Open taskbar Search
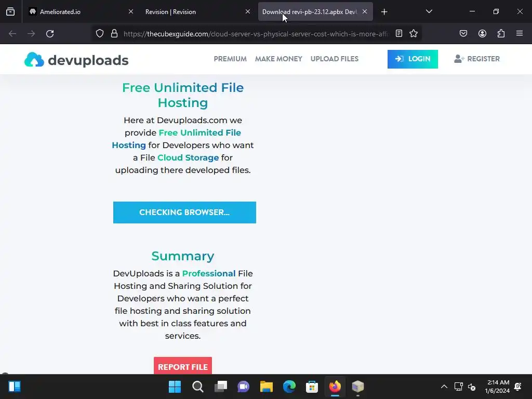The height and width of the screenshot is (399, 532). pyautogui.click(x=198, y=387)
